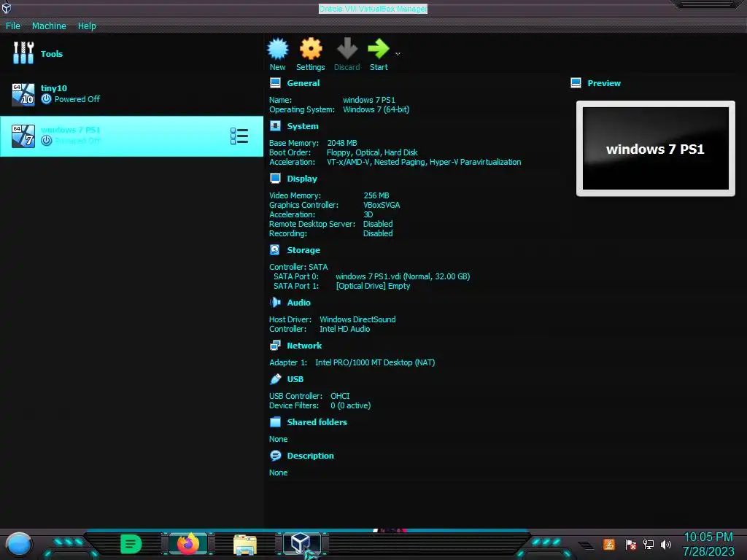Screen dimensions: 747x560
Task: Open the Help menu
Action: [x=87, y=26]
